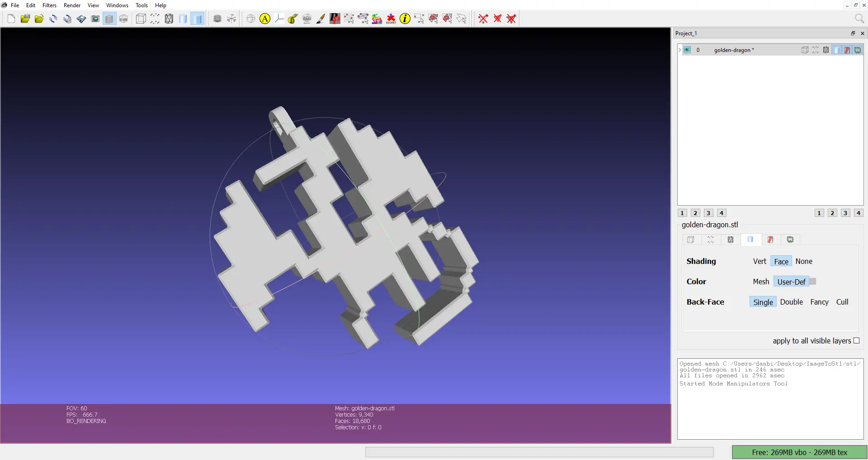The height and width of the screenshot is (460, 868).
Task: Click the rainbow bunny Quality Mapper icon
Action: (x=377, y=19)
